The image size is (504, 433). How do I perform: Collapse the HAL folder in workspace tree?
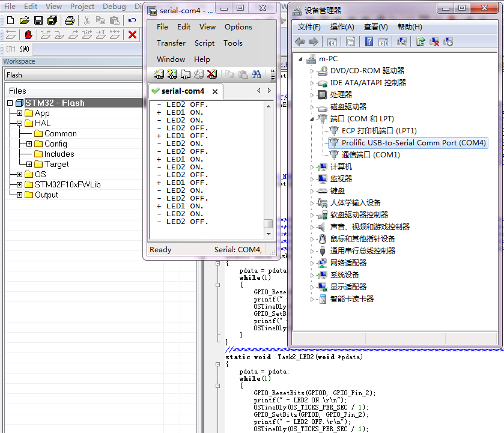pos(19,123)
